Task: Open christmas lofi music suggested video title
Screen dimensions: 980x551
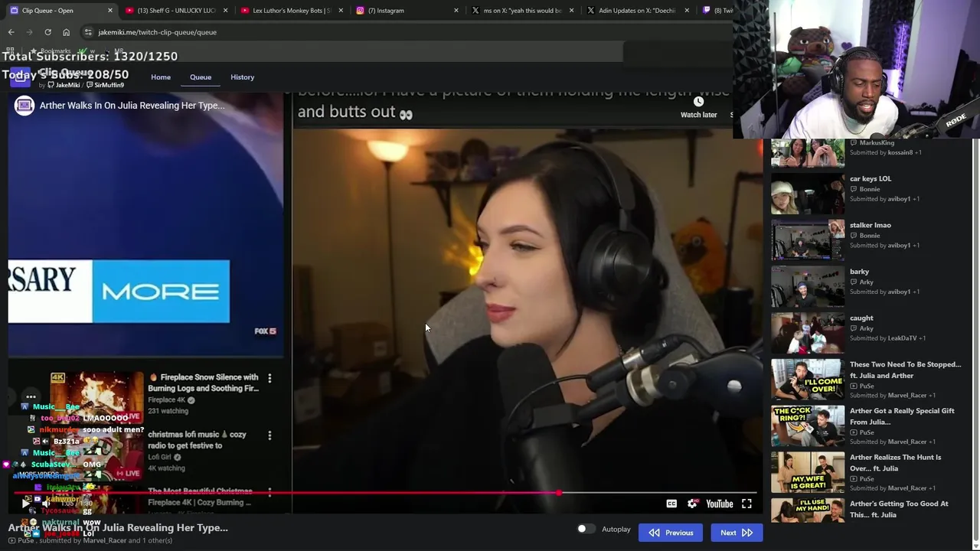Action: click(197, 440)
